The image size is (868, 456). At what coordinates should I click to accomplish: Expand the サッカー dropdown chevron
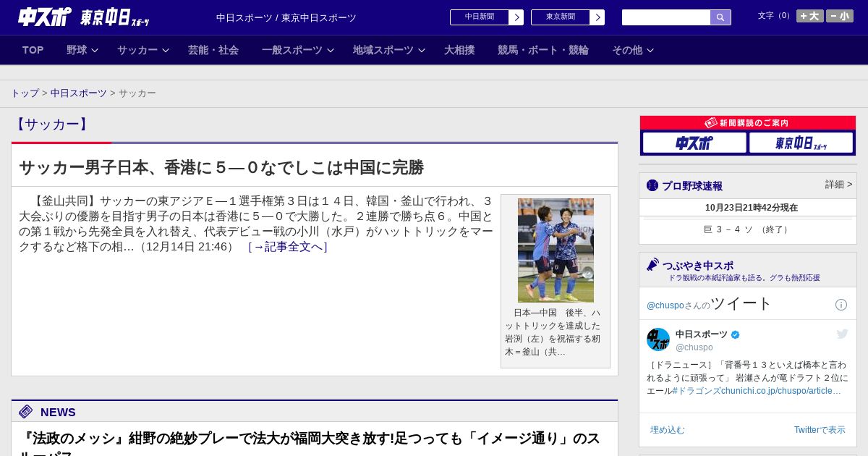click(166, 50)
